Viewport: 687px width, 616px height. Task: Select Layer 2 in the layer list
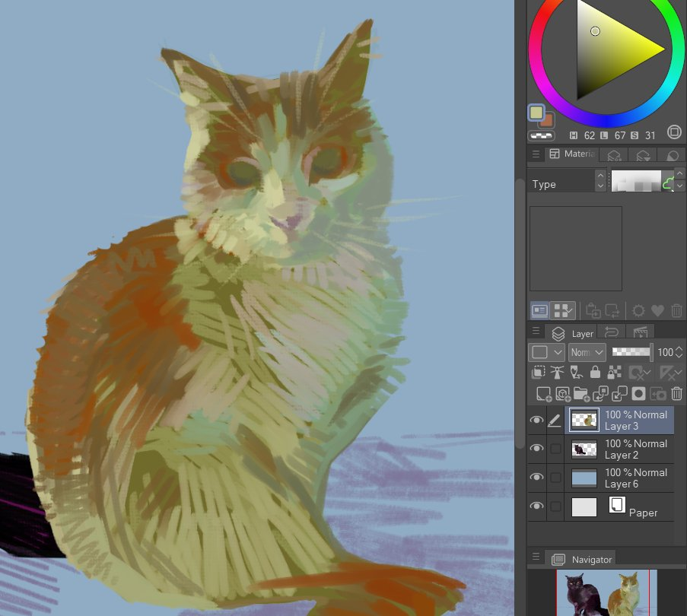[x=619, y=449]
